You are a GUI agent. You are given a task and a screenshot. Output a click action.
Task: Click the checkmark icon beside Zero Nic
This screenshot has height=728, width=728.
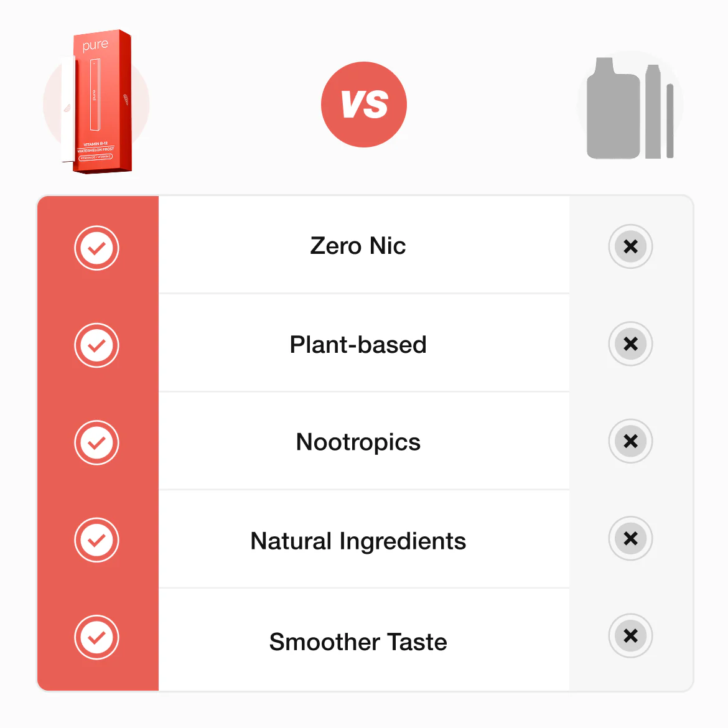tap(96, 248)
